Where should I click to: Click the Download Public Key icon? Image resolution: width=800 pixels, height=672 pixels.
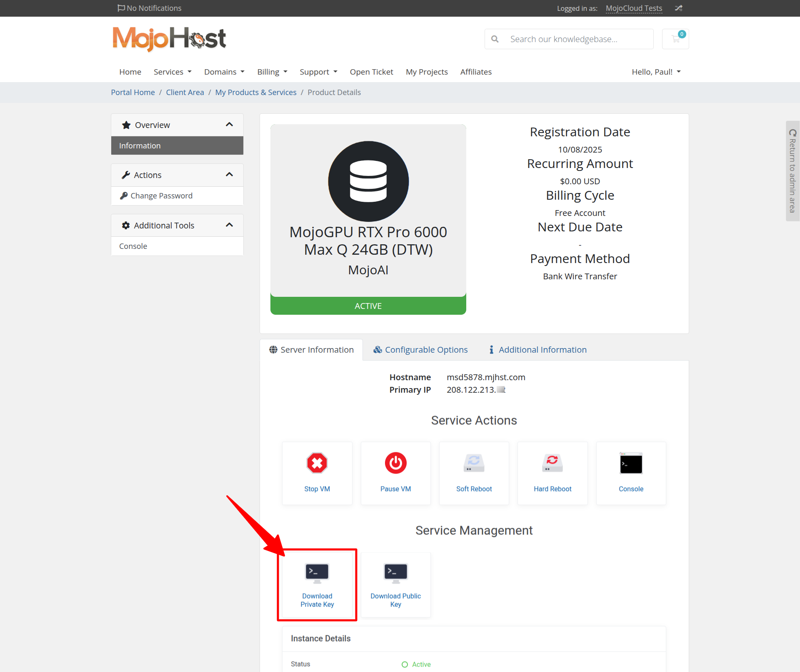(395, 573)
